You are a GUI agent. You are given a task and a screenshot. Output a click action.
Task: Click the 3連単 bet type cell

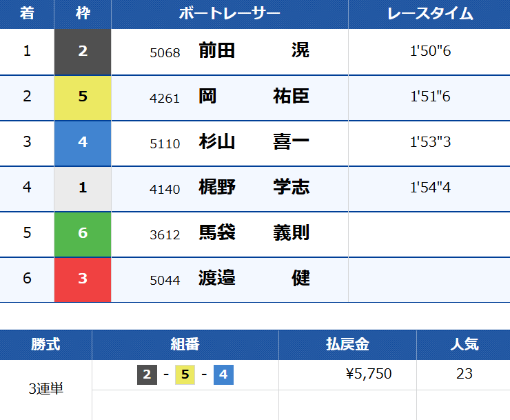click(45, 389)
